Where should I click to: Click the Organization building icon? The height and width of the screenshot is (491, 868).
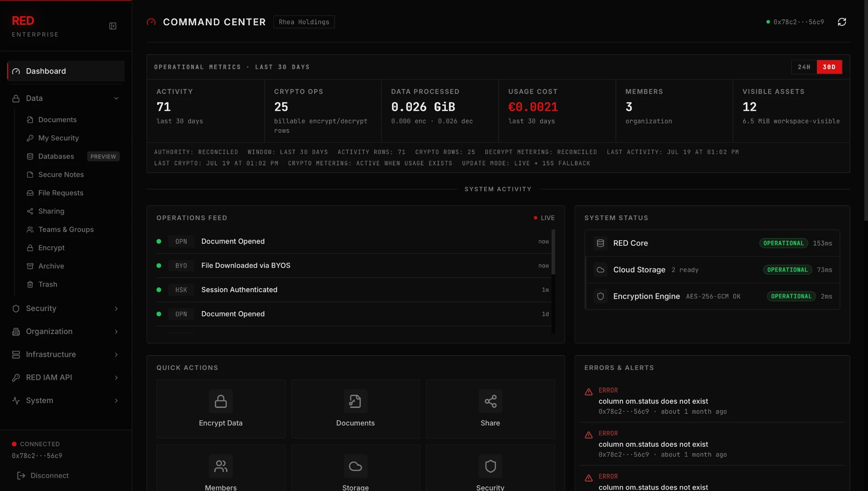(x=16, y=332)
